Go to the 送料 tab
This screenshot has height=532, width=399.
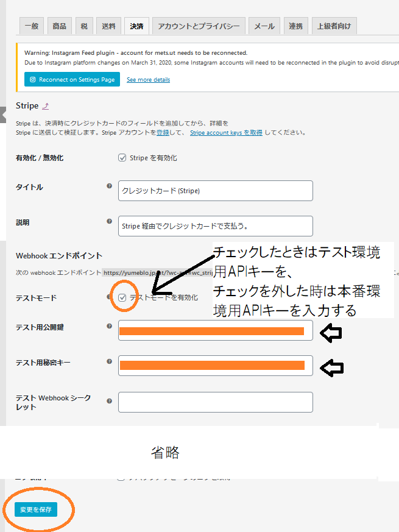pyautogui.click(x=108, y=26)
